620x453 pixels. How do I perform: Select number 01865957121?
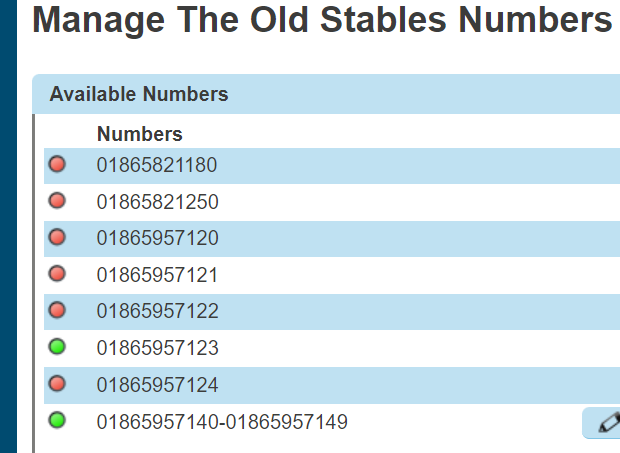157,275
